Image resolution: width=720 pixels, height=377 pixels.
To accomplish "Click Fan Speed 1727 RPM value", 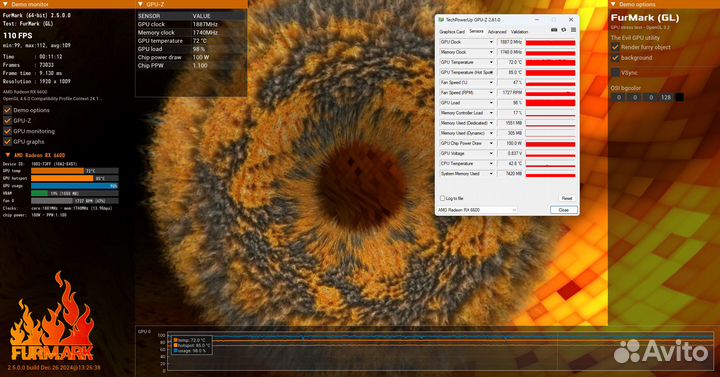I will 510,93.
